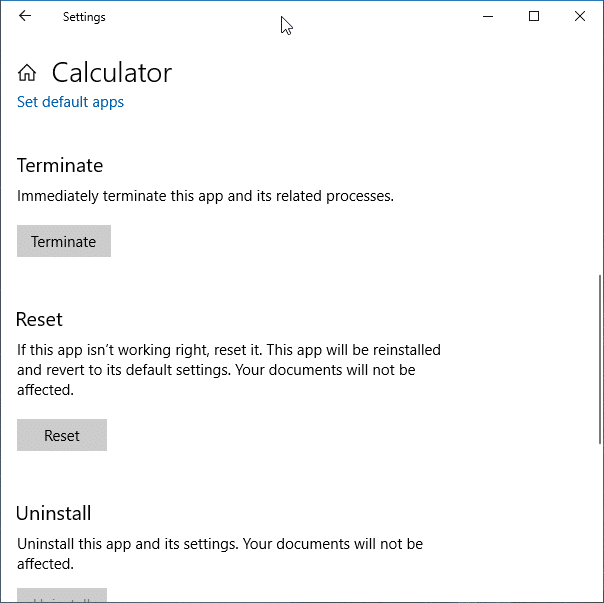
Task: Minimize the Settings window
Action: (x=488, y=16)
